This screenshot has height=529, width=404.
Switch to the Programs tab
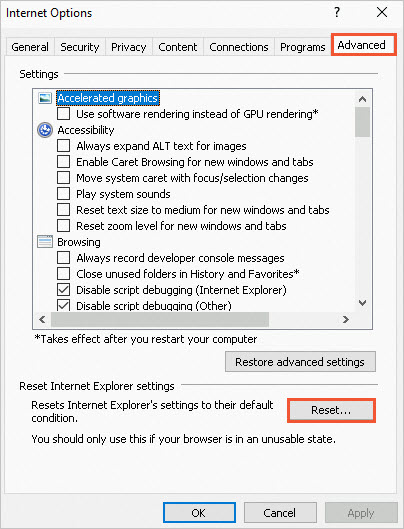pyautogui.click(x=302, y=47)
